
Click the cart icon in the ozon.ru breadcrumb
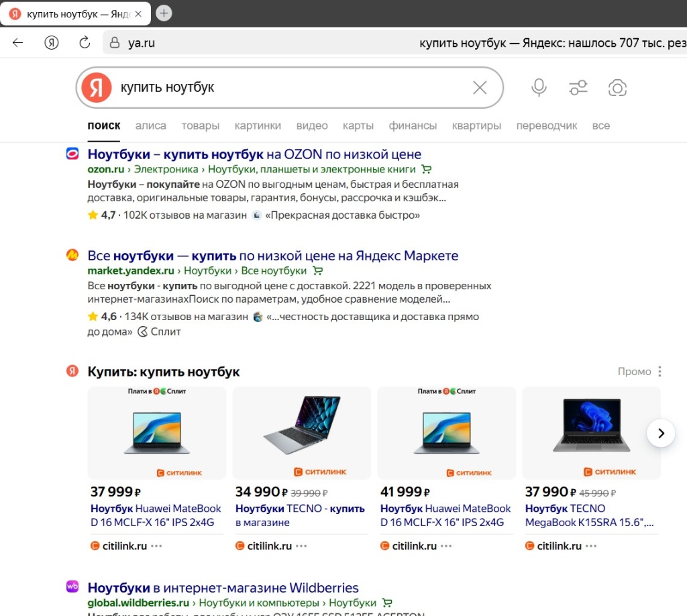[426, 169]
